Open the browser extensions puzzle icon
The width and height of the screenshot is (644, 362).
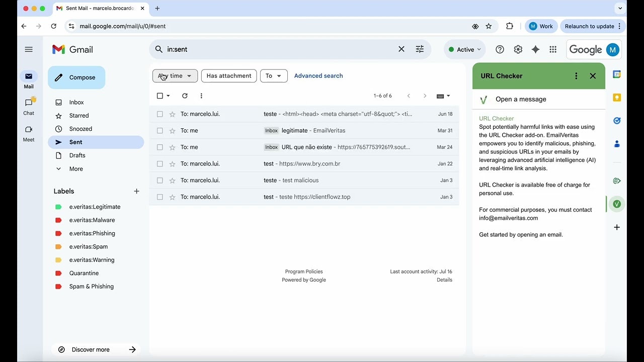click(x=510, y=26)
